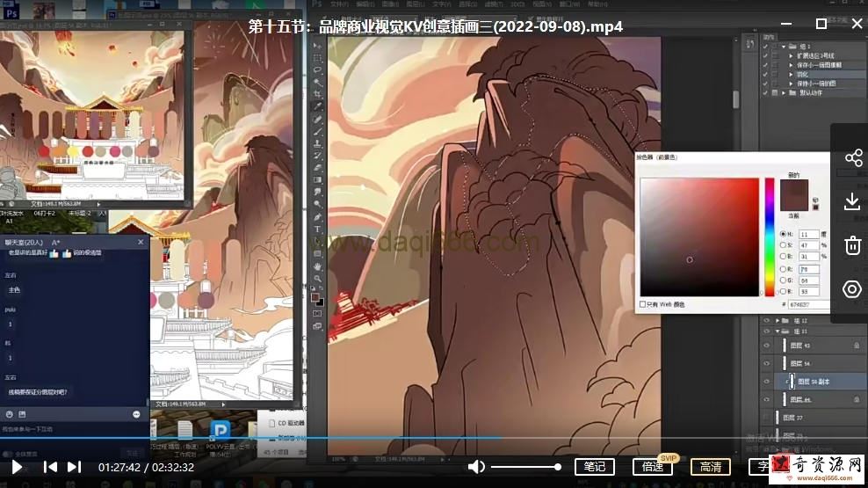Image resolution: width=868 pixels, height=488 pixels.
Task: Select the G green radio button
Action: [783, 280]
